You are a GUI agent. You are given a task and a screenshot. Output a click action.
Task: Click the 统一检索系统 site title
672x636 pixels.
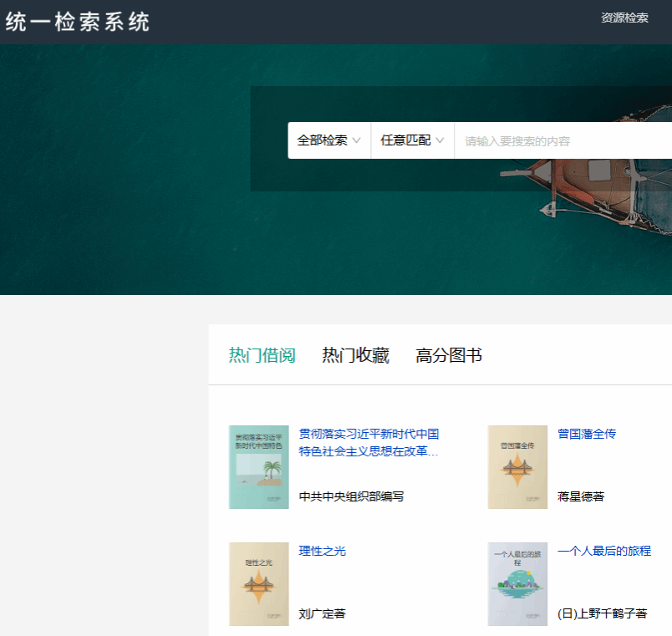point(78,23)
